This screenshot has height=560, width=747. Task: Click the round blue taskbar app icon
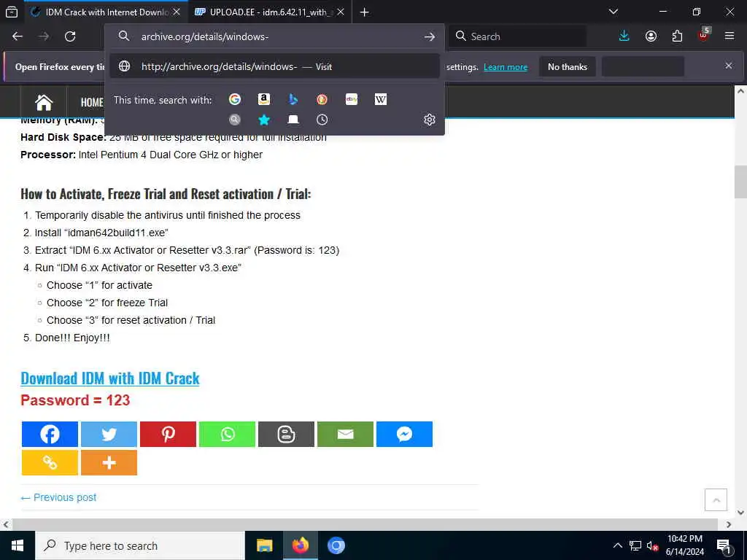click(336, 545)
